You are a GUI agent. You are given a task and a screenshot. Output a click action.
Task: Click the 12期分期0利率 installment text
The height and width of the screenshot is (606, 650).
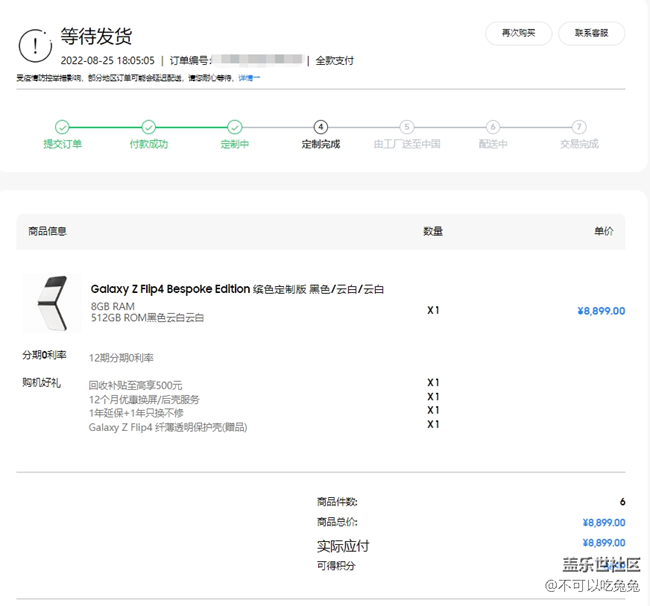pyautogui.click(x=121, y=357)
